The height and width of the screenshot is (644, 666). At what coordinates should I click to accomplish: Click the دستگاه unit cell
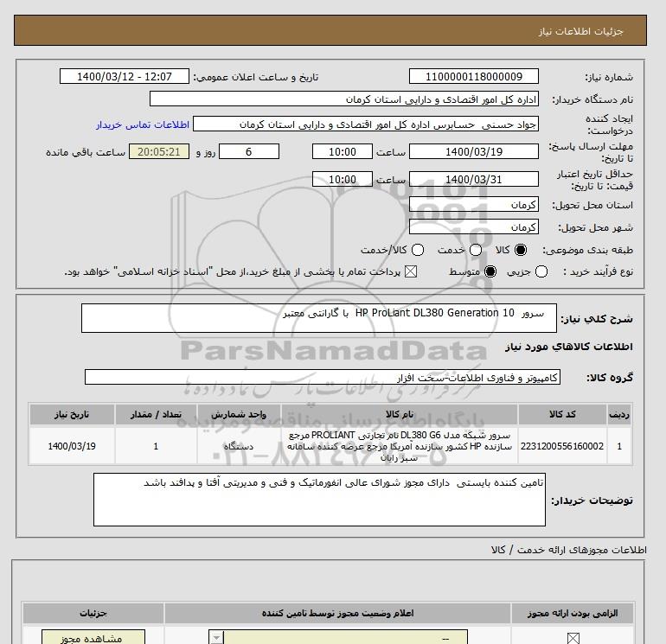[239, 446]
